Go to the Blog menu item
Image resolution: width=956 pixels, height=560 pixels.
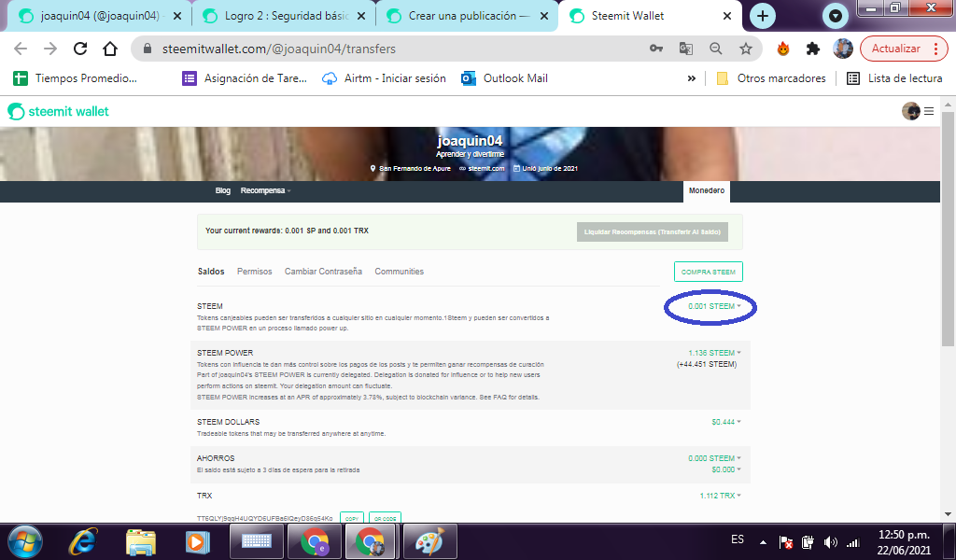[x=222, y=190]
